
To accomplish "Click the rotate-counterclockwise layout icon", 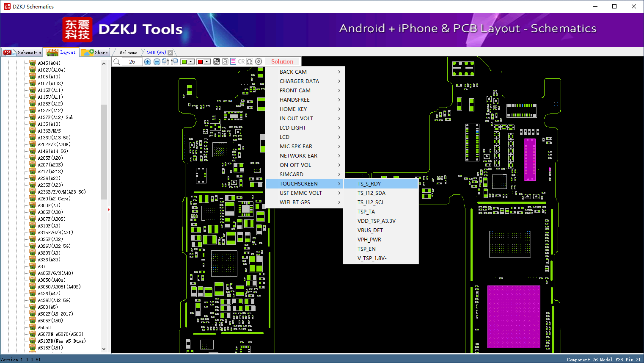I will [174, 62].
